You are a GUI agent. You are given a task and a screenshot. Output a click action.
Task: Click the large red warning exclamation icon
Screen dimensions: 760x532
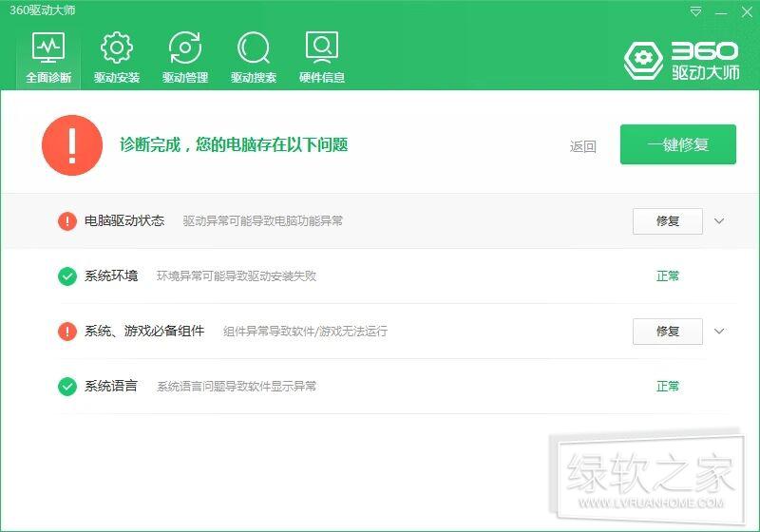pos(72,145)
